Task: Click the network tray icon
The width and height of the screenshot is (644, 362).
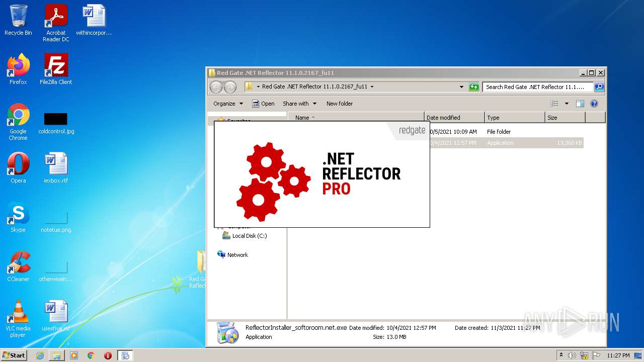Action: click(x=584, y=355)
